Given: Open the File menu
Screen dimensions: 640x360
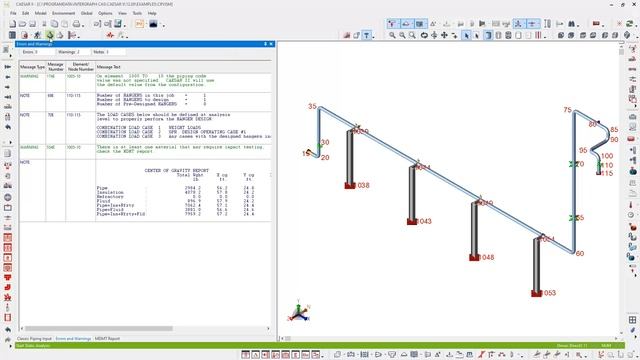Looking at the screenshot, I should pyautogui.click(x=13, y=13).
